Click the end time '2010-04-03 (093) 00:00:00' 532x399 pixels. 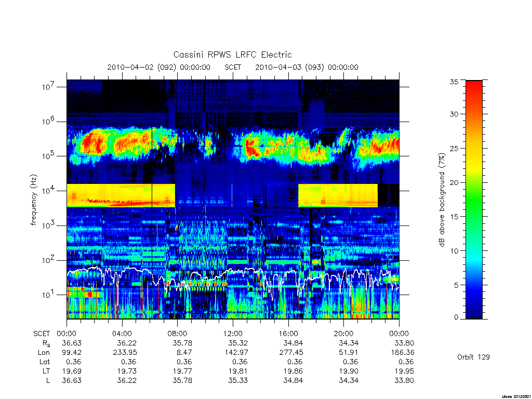[307, 67]
